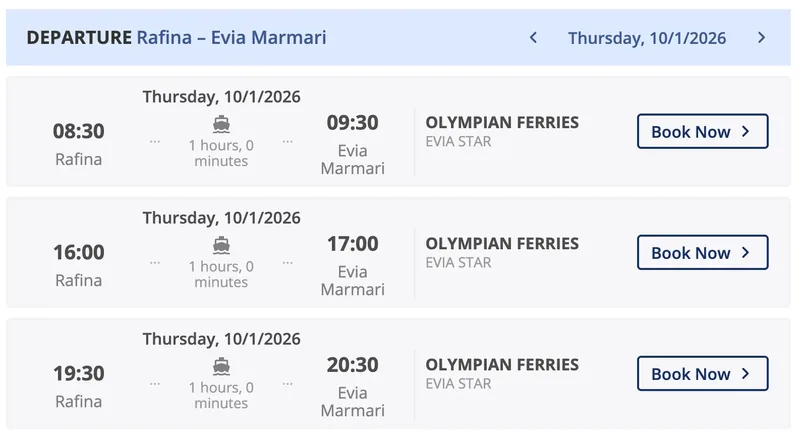This screenshot has height=437, width=800.
Task: Go to previous date using left chevron
Action: pyautogui.click(x=533, y=38)
